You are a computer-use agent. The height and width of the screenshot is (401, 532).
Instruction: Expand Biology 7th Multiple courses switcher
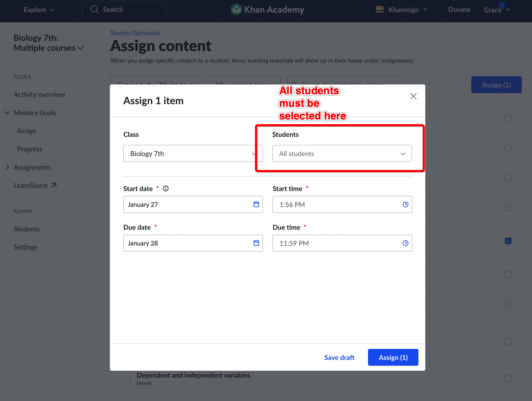click(49, 43)
